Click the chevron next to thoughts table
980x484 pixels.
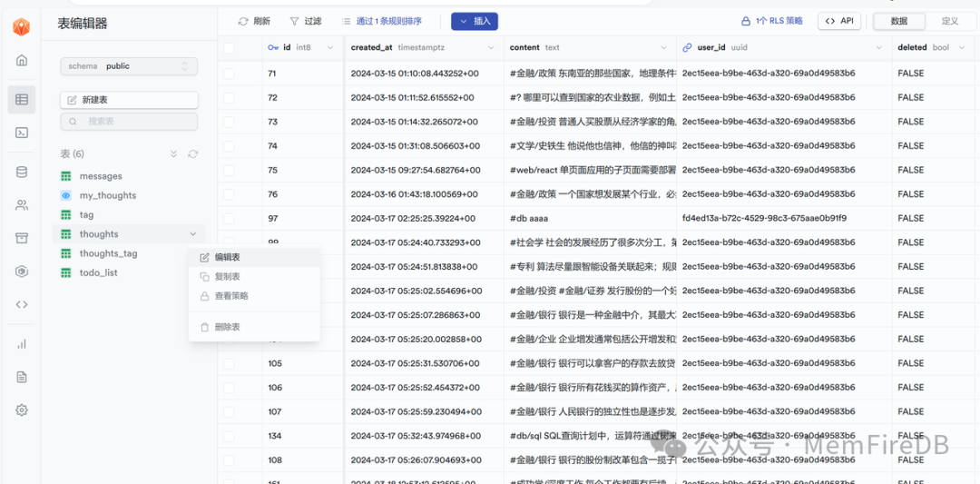coord(192,234)
